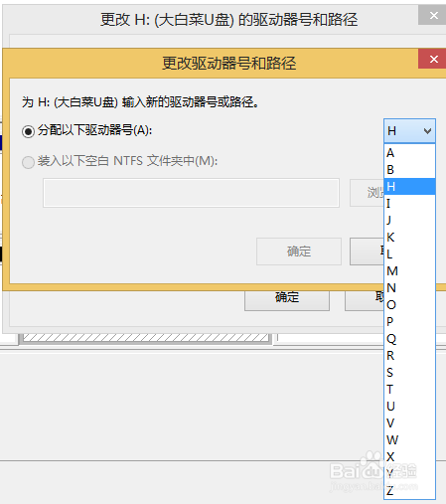Select drive letter Q in dropdown list
The height and width of the screenshot is (504, 446).
click(x=409, y=339)
